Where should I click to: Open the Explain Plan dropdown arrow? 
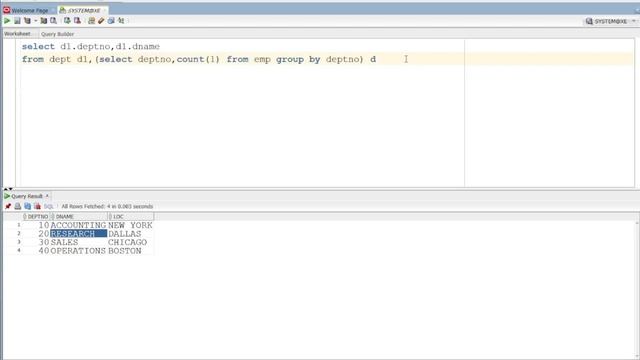36,21
